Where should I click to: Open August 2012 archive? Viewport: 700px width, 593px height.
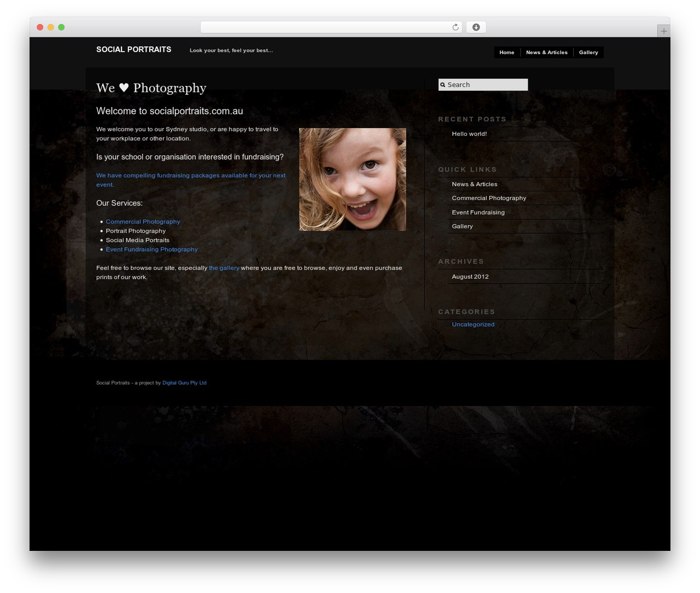tap(470, 276)
